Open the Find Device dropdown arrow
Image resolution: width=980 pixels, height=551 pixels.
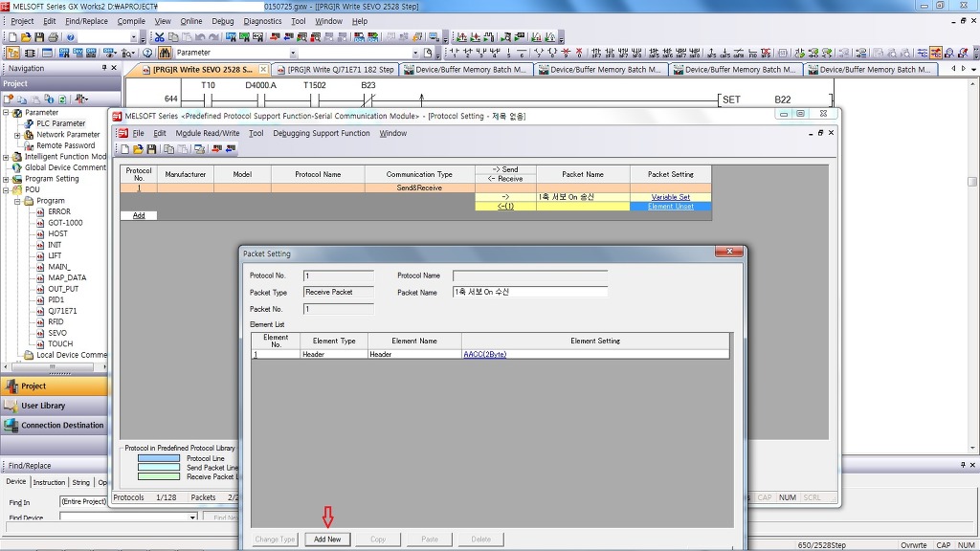coord(192,518)
